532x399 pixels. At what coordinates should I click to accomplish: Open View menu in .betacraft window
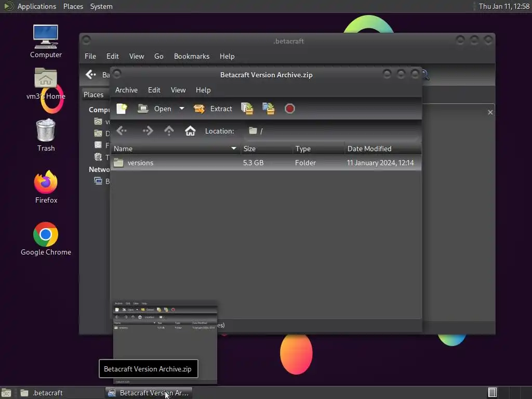click(x=137, y=56)
